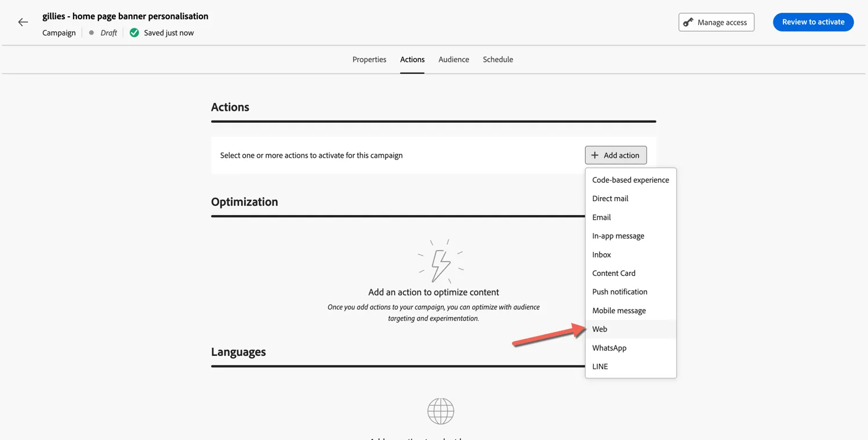Switch to the Properties tab
The height and width of the screenshot is (440, 868).
pyautogui.click(x=369, y=60)
